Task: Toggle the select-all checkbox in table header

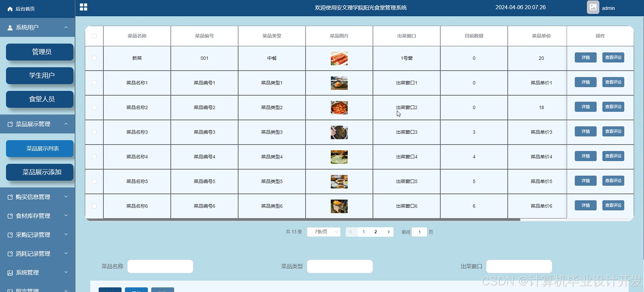Action: pos(94,36)
